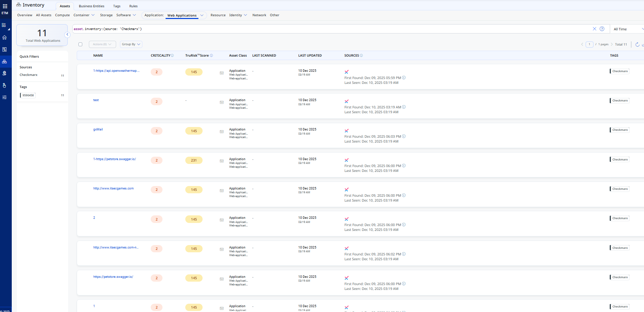Go to Home in the sidebar
Viewport: 644px width, 312px height.
[x=4, y=38]
